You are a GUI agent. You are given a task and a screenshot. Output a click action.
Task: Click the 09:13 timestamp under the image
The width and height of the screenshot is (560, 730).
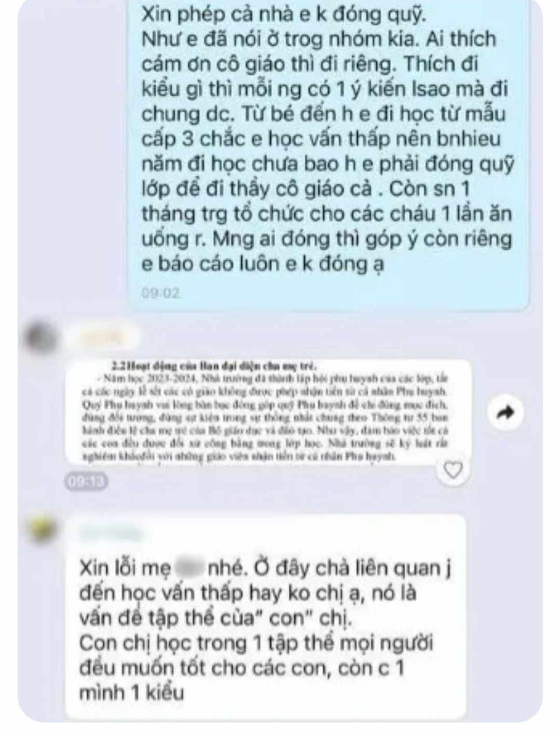pyautogui.click(x=86, y=482)
